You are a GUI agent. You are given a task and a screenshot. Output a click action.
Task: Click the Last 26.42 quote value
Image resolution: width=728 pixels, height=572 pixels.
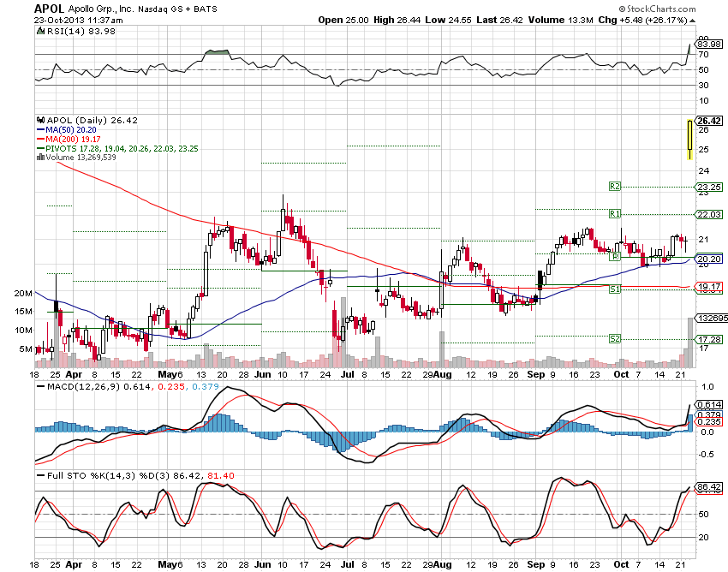pos(499,20)
